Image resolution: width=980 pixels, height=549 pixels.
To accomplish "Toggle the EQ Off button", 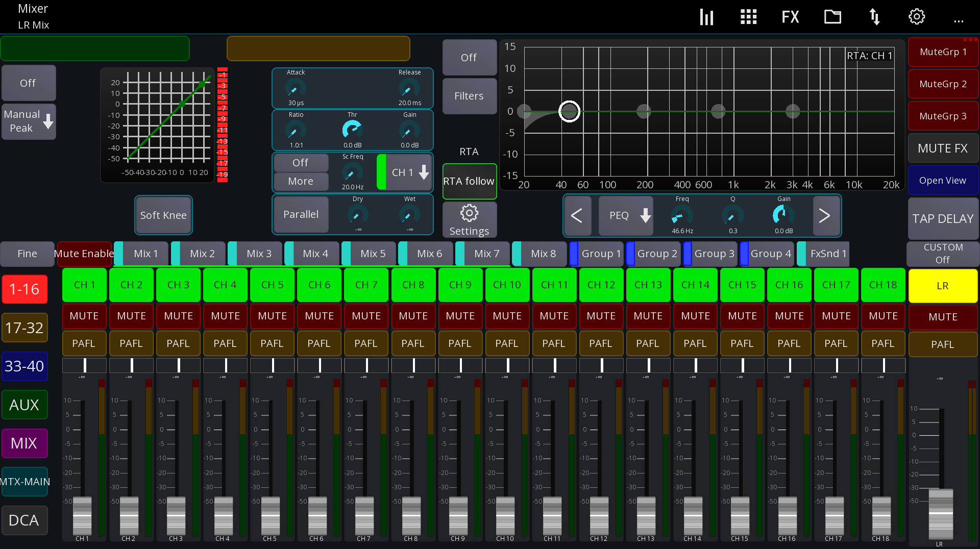I will coord(469,58).
